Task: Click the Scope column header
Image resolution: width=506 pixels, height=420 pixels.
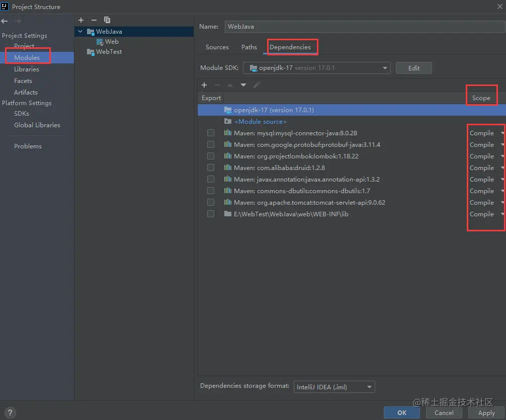Action: 481,98
